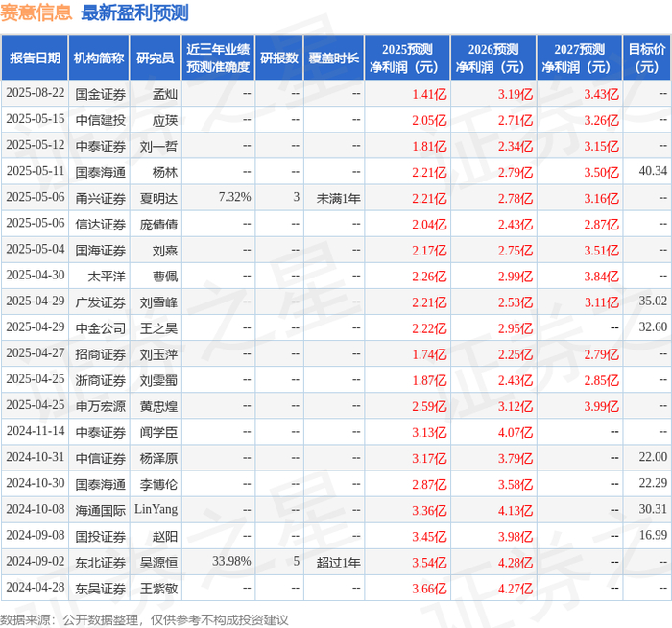Image resolution: width=672 pixels, height=628 pixels.
Task: Click analyst name 孟灿
Action: [x=165, y=94]
